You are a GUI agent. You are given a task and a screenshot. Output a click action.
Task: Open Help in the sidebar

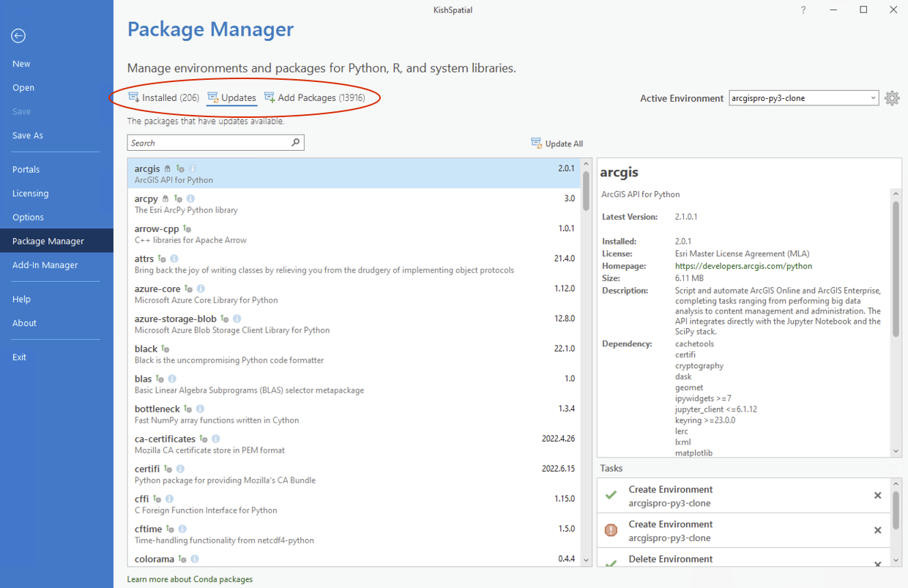22,299
